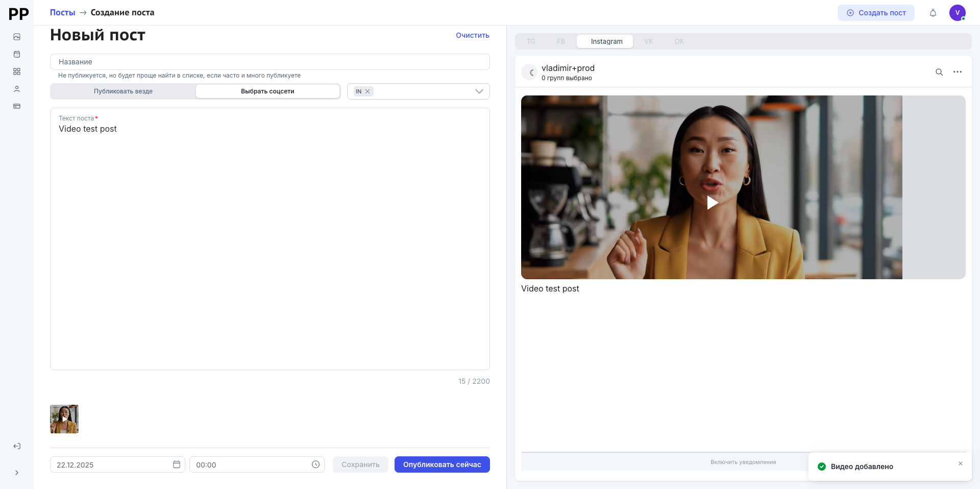Expand the sidebar with the chevron arrow
Screen dimensions: 980x489
(17, 473)
